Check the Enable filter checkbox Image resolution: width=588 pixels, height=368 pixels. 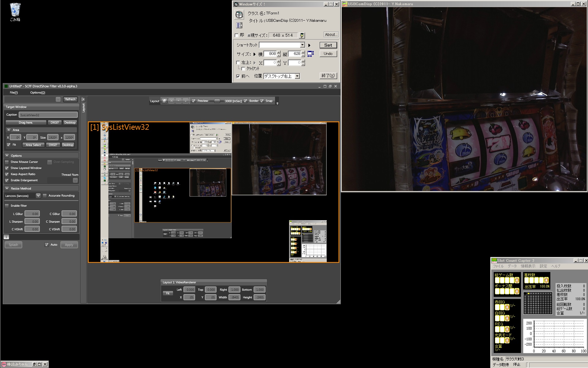pyautogui.click(x=7, y=206)
